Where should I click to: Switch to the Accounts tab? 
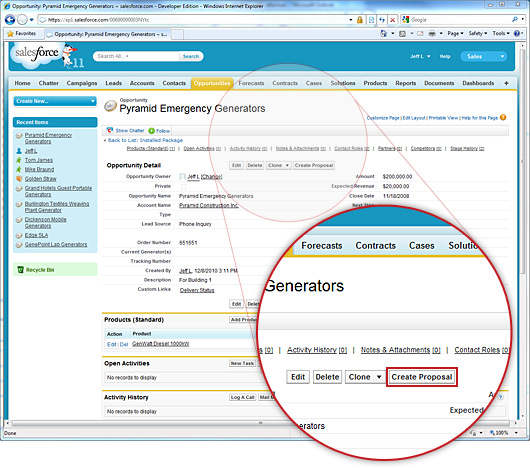coord(142,83)
